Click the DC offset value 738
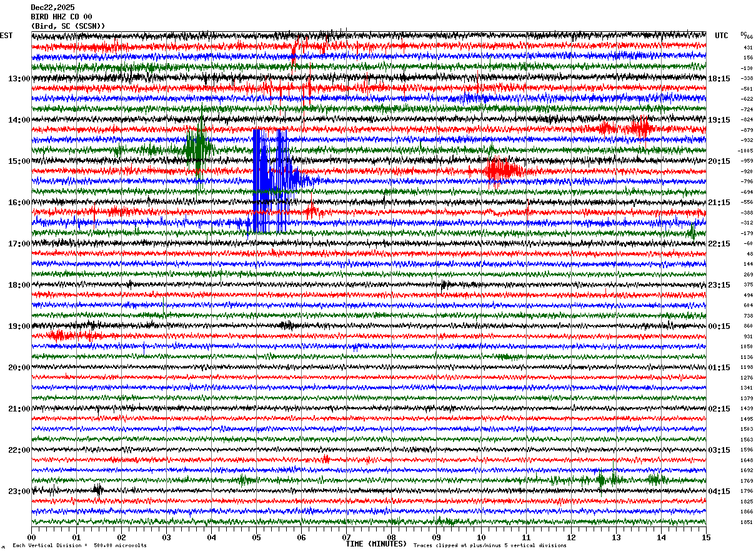This screenshot has width=756, height=554. 748,316
